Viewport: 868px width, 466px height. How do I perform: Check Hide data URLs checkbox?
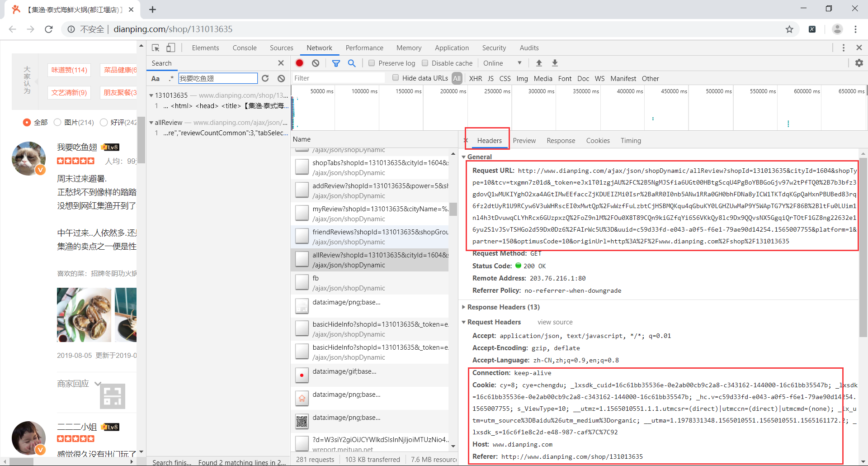pyautogui.click(x=396, y=78)
